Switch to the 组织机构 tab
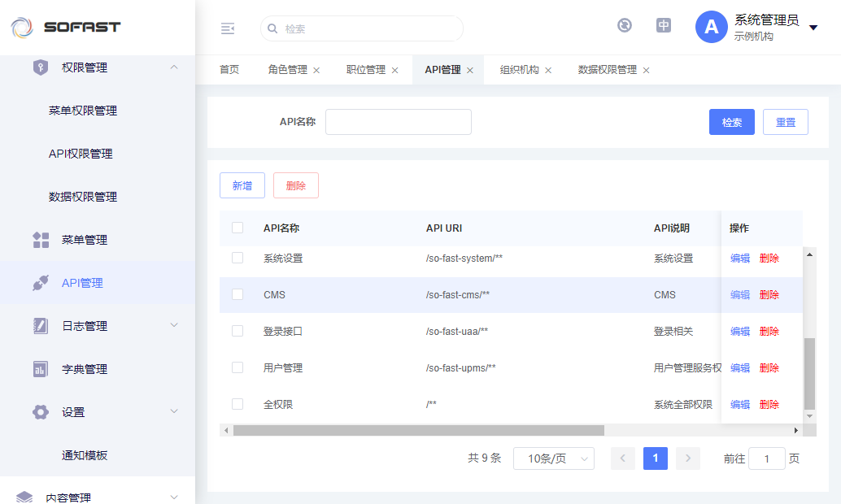Screen dimensions: 841x504 click(x=519, y=70)
